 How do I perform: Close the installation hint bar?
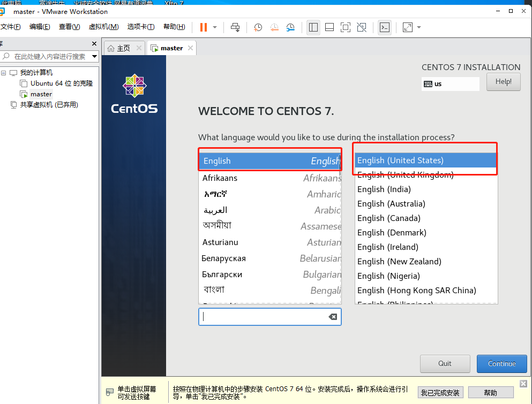523,384
